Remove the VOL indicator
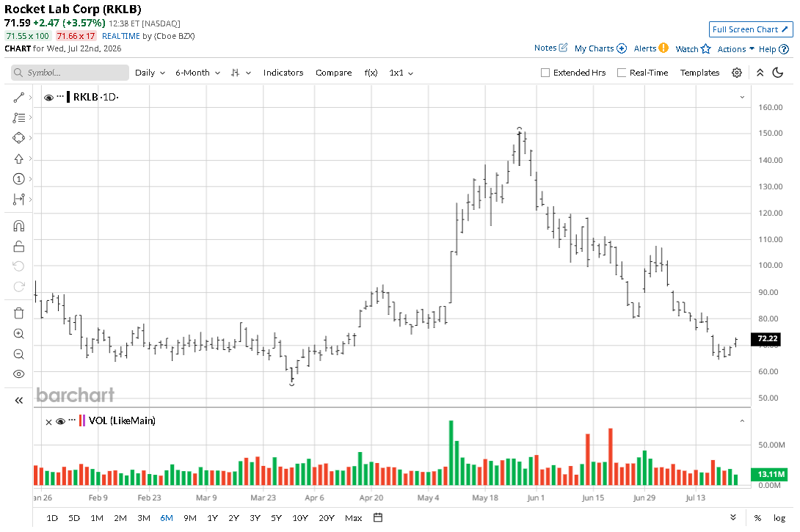The height and width of the screenshot is (532, 800). click(x=48, y=422)
